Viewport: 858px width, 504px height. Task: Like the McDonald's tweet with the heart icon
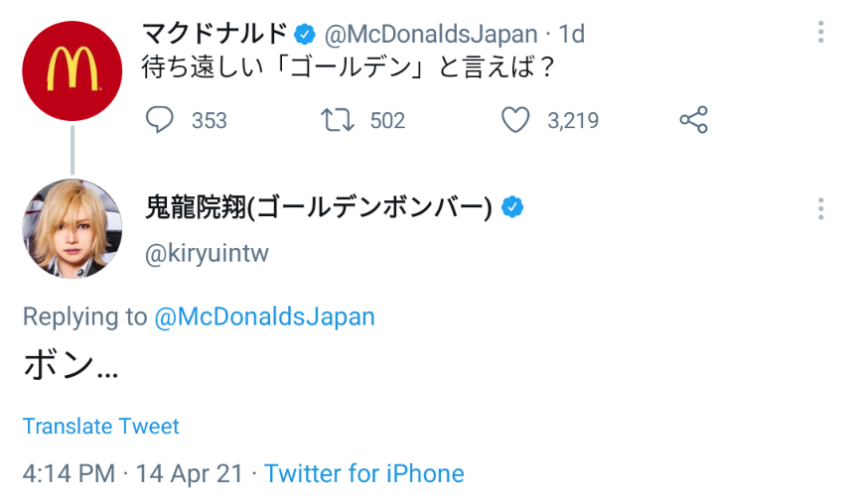[514, 120]
